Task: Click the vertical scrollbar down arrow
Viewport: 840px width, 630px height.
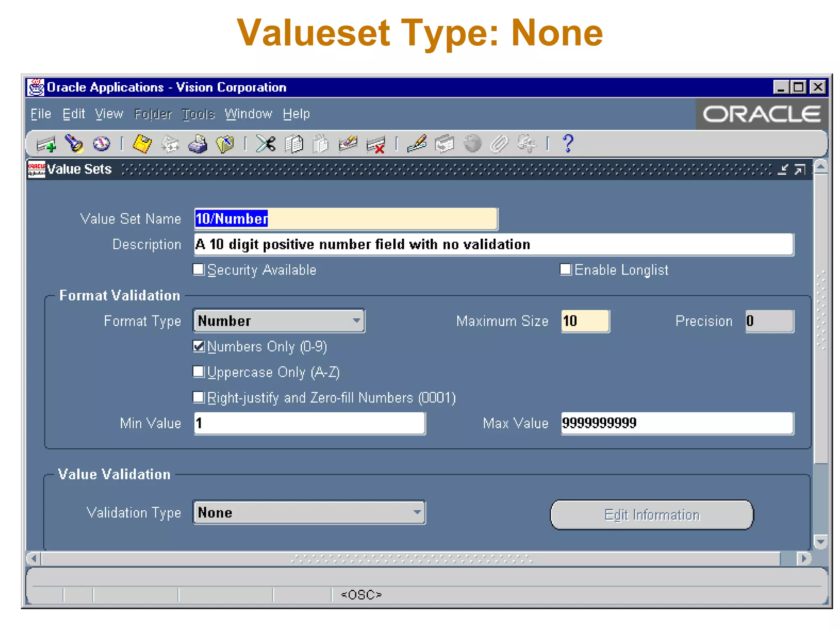Action: point(821,541)
